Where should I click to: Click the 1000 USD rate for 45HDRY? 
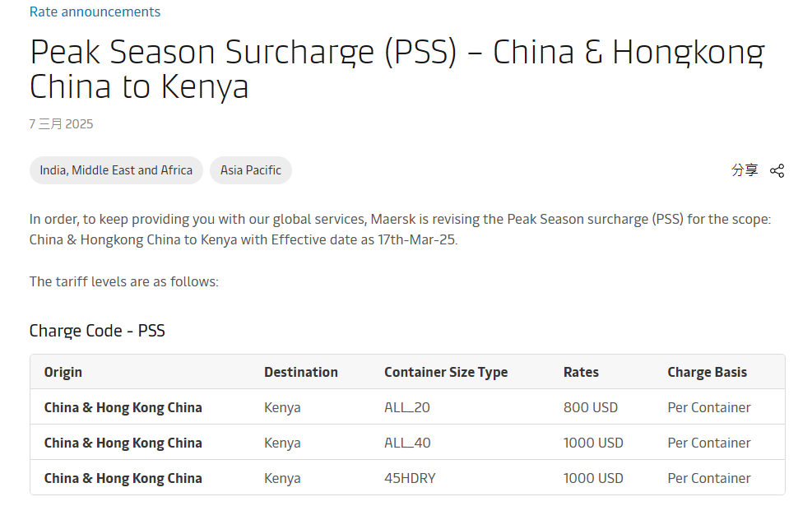click(x=593, y=478)
